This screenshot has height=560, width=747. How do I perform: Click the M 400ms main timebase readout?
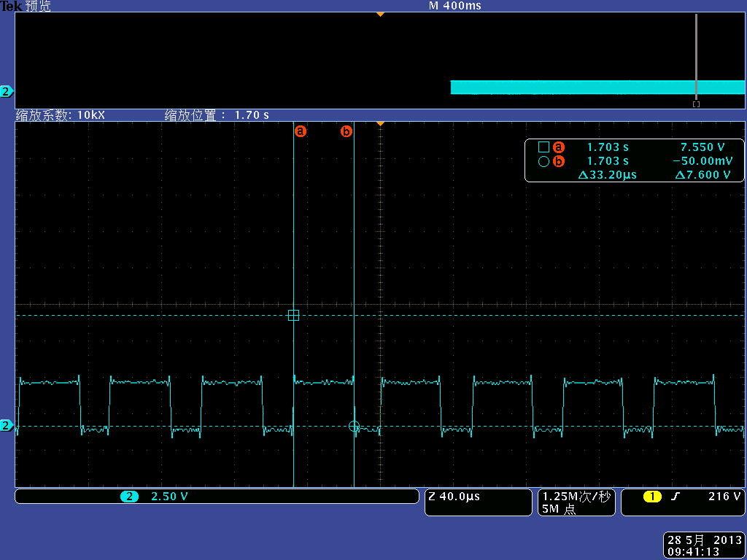pyautogui.click(x=455, y=6)
